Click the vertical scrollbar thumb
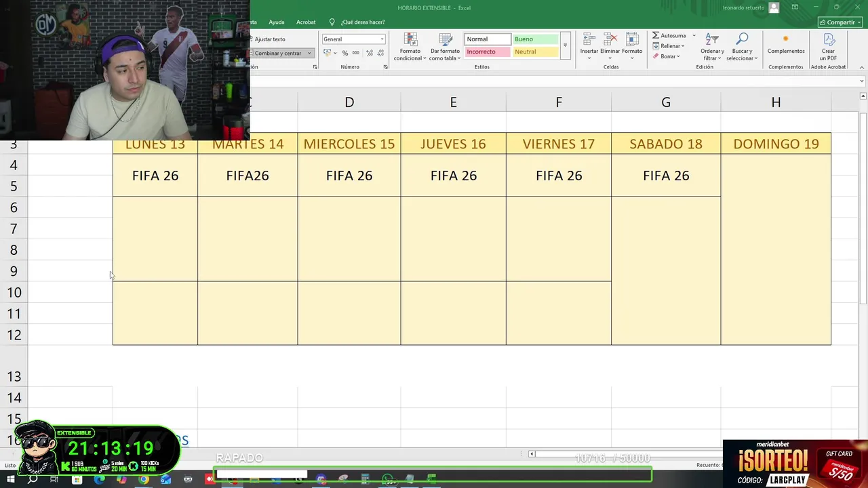The image size is (868, 488). tap(863, 208)
